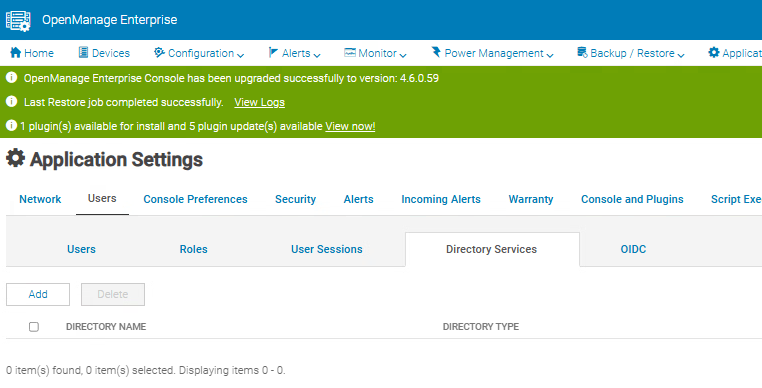Sort by the DIRECTORY NAME column header
The image size is (762, 388).
[106, 327]
